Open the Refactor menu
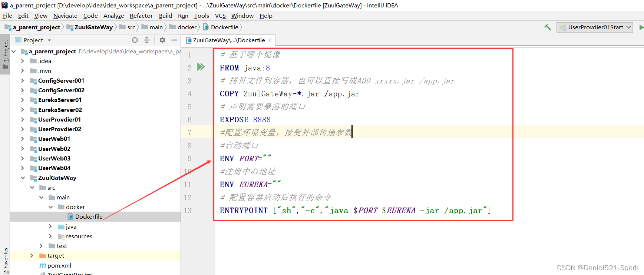Screen dimensions: 644x275 (141, 16)
